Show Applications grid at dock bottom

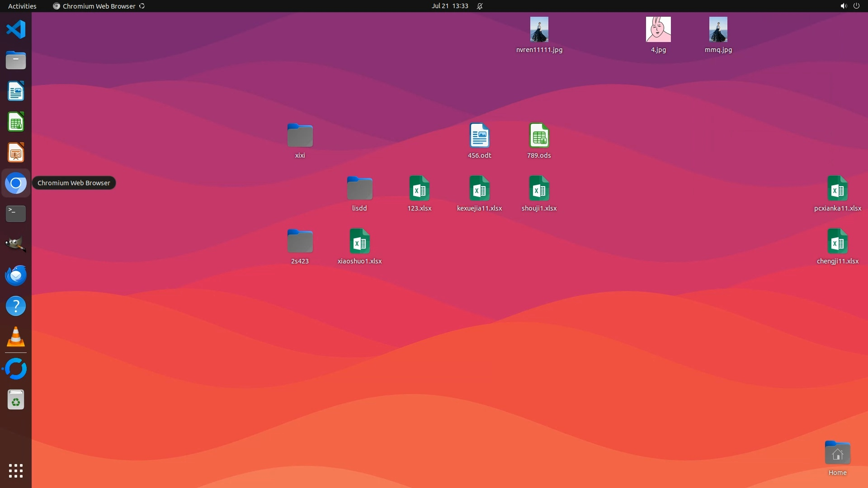click(x=16, y=470)
